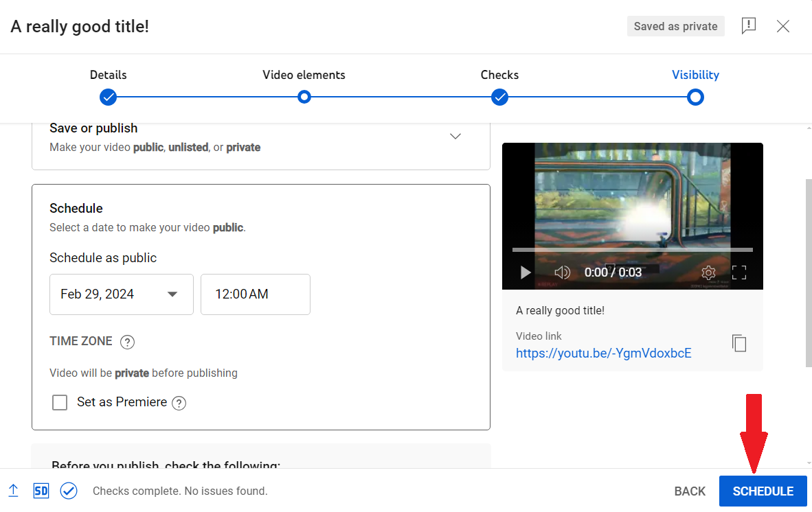Collapse the Save or publish section

(x=455, y=136)
